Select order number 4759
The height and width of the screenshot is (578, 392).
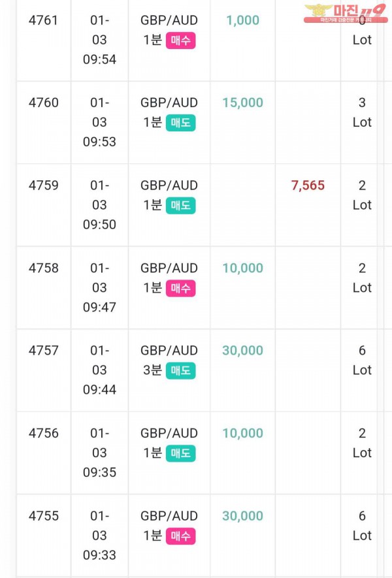44,185
